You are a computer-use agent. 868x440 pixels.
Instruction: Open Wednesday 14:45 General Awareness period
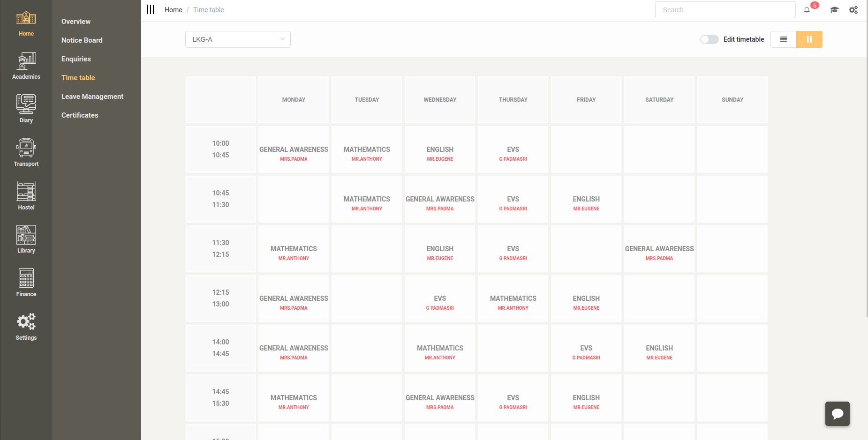pyautogui.click(x=440, y=398)
